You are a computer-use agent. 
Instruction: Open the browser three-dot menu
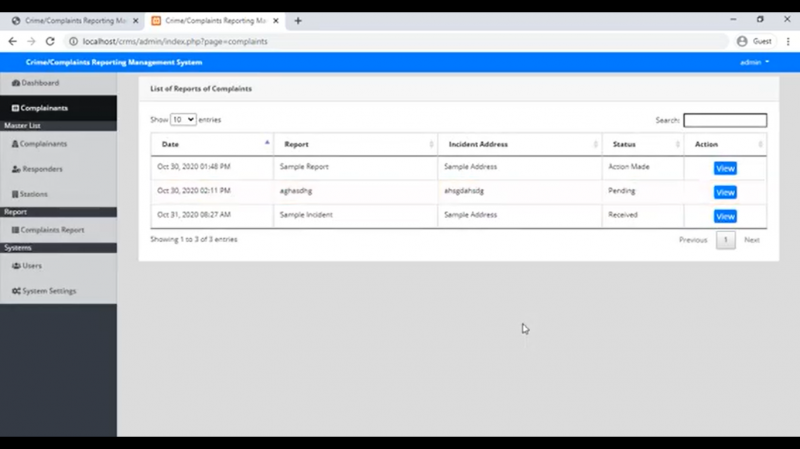[x=788, y=41]
